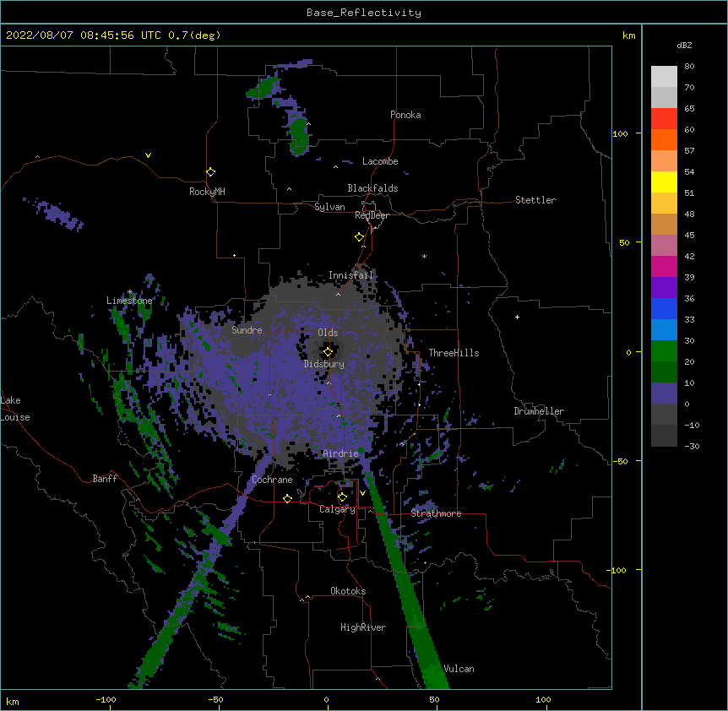Click the yellow V marker northeast of Calgary

[362, 493]
